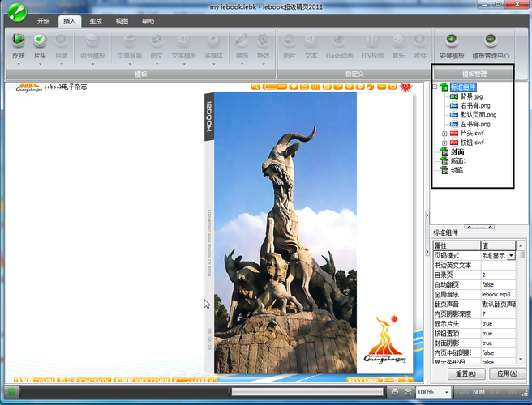Switch to the 开始 ribbon tab
532x405 pixels.
point(43,21)
